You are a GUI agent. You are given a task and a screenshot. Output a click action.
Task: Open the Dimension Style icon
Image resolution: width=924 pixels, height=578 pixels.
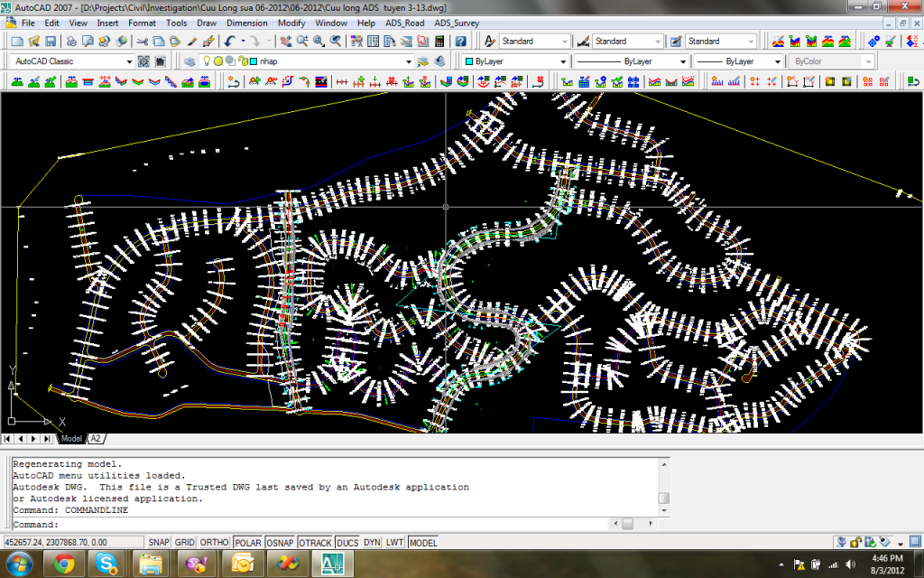point(583,42)
